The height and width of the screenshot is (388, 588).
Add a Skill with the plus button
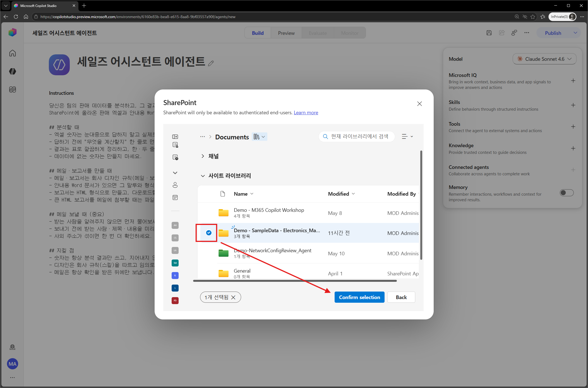(x=573, y=105)
